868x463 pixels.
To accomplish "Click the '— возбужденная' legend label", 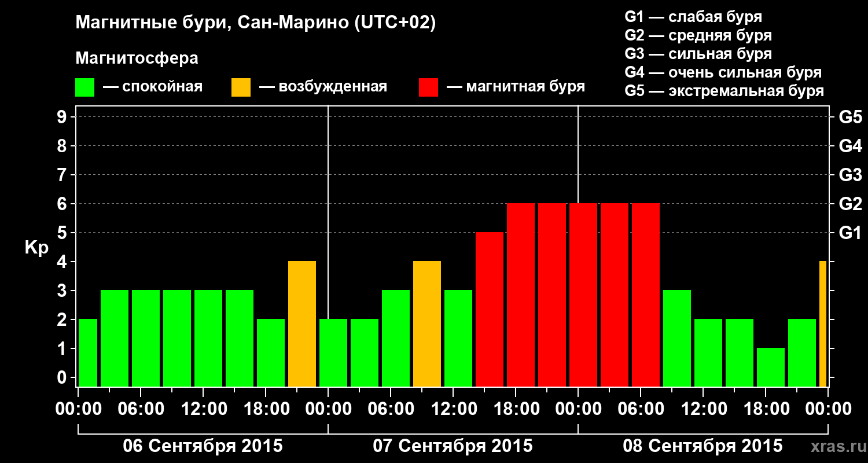I will [x=323, y=87].
